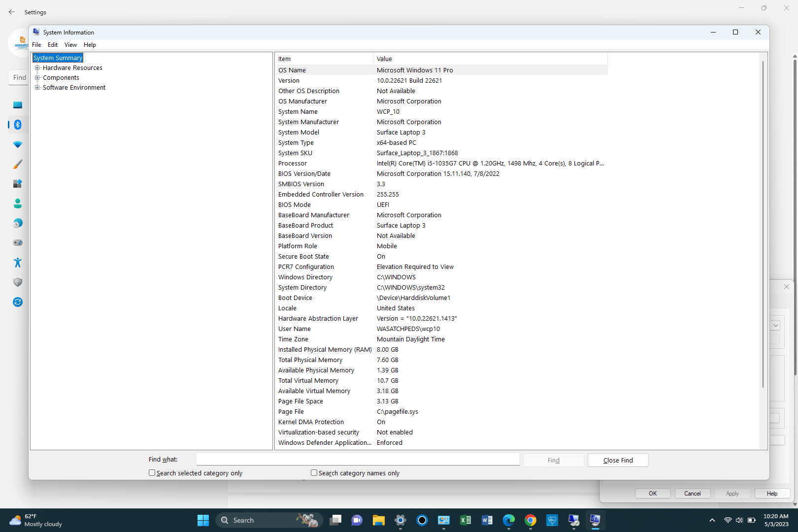This screenshot has width=798, height=532.
Task: Open Microsoft Edge from taskbar
Action: click(509, 520)
